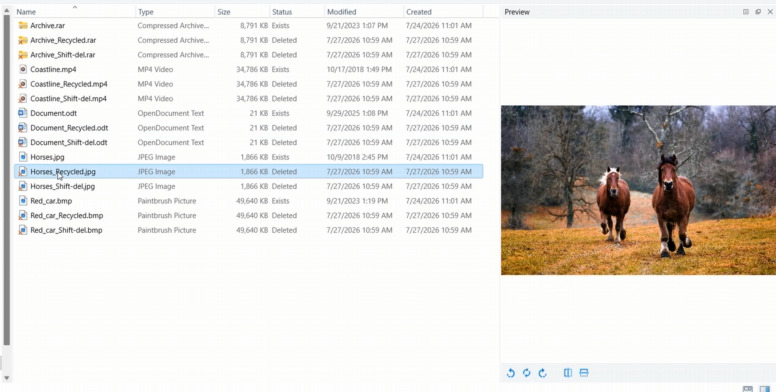This screenshot has height=392, width=776.
Task: Click the Deleted status of Red_car_Recycled.bmp
Action: click(x=285, y=215)
